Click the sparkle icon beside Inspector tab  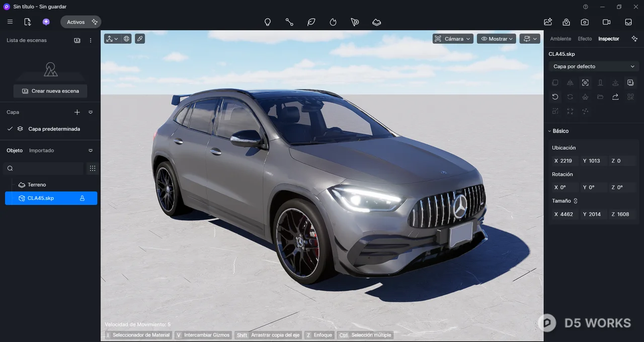[634, 39]
